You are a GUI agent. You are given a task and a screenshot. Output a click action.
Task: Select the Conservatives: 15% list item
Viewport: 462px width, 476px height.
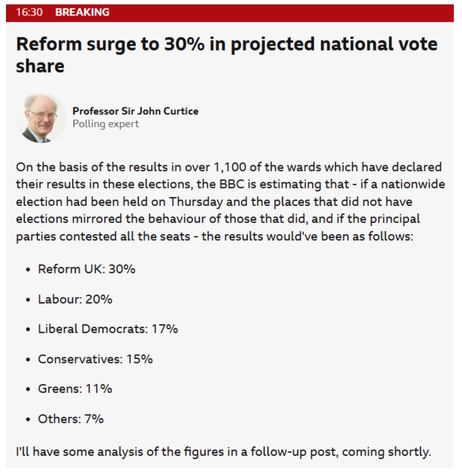coord(95,359)
